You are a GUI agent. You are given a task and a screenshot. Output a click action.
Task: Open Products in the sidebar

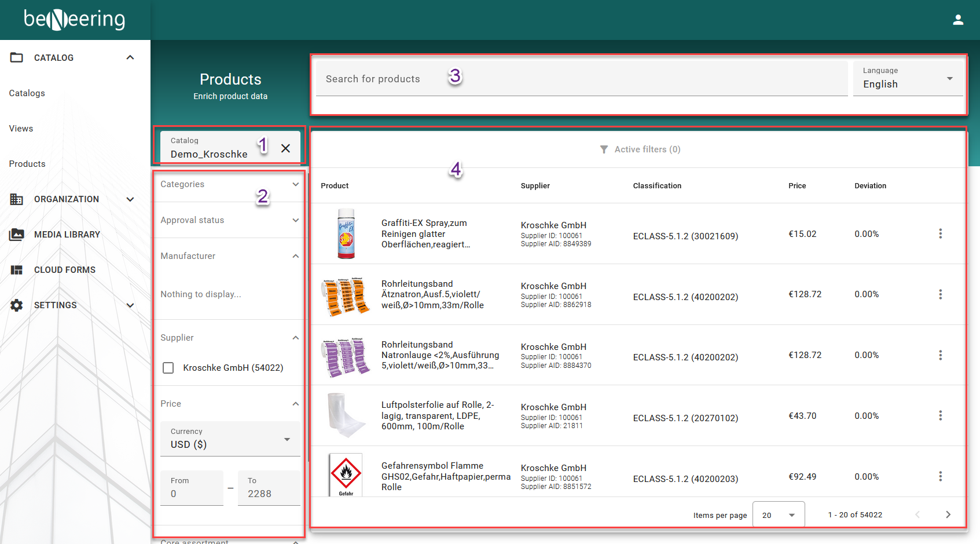click(27, 164)
